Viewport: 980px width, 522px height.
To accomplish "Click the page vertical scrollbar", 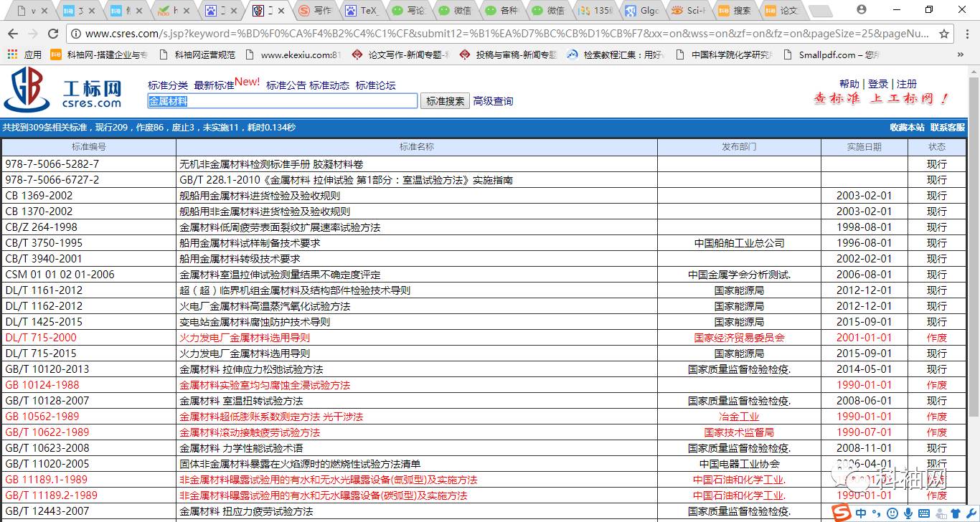I will (x=974, y=251).
